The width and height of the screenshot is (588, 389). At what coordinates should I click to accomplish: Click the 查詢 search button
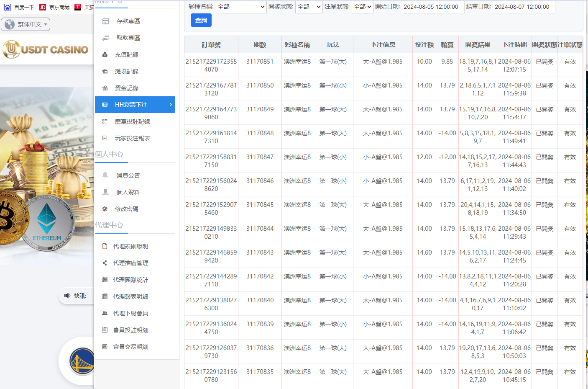pos(201,20)
